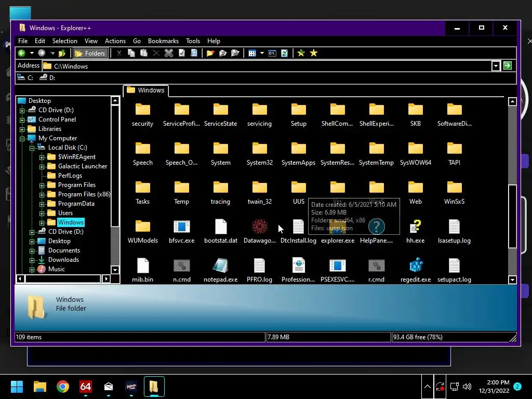Open Forward history dropdown arrow
The height and width of the screenshot is (399, 532).
[52, 54]
